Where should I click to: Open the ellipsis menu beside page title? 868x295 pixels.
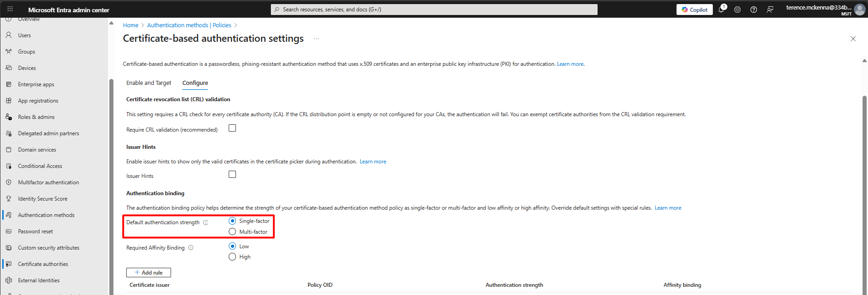pos(316,39)
